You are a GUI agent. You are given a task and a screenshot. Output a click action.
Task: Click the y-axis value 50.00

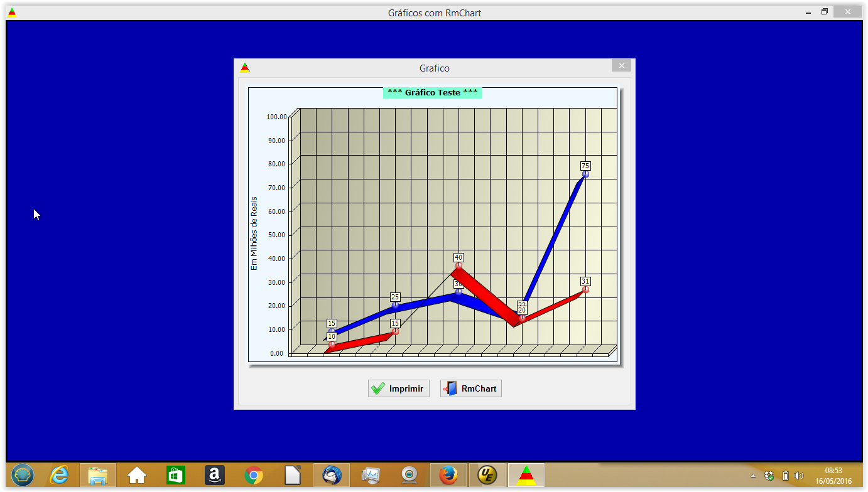tap(278, 235)
